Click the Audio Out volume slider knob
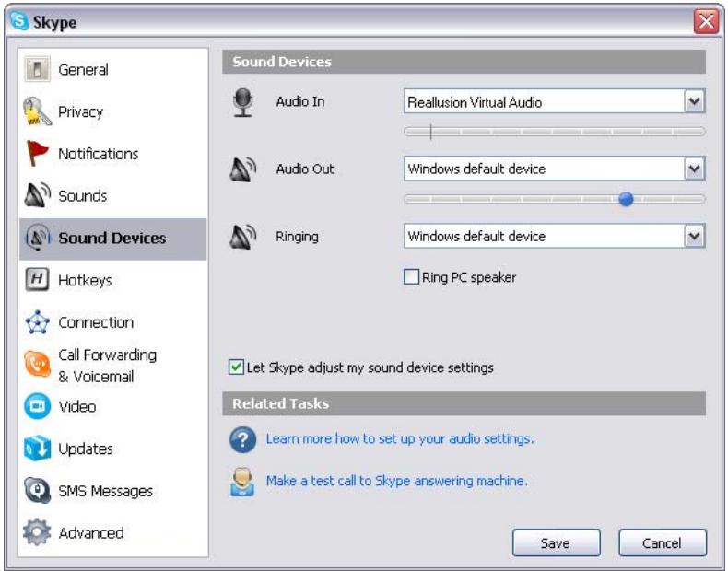The width and height of the screenshot is (728, 571). pos(626,199)
